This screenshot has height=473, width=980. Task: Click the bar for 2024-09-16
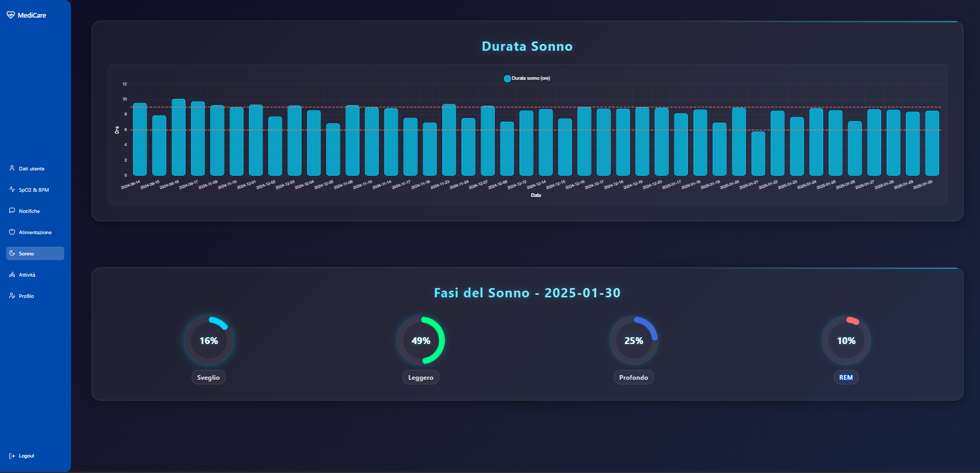pos(179,137)
